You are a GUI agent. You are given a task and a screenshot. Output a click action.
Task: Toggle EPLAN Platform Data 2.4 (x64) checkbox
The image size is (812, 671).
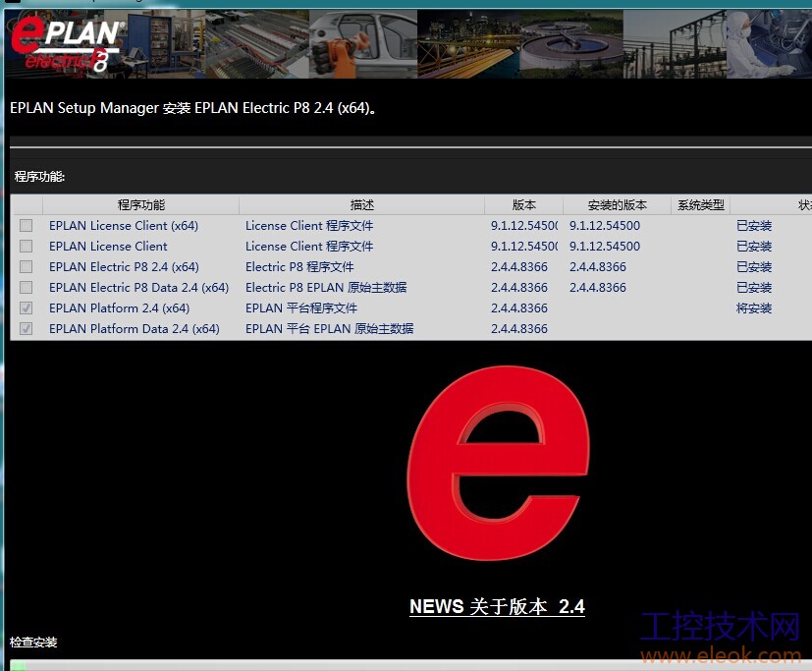point(26,329)
